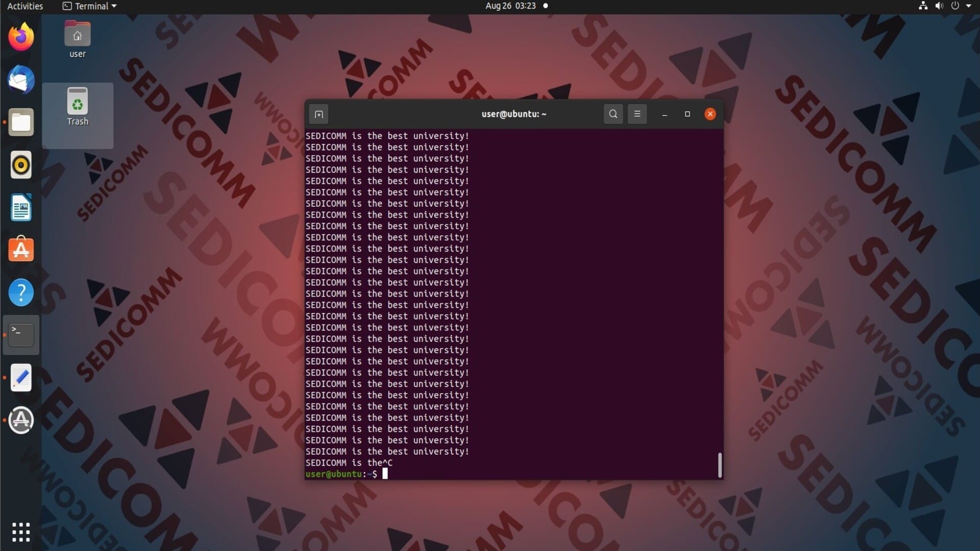Open Software Updater in dock
980x551 pixels.
(21, 420)
